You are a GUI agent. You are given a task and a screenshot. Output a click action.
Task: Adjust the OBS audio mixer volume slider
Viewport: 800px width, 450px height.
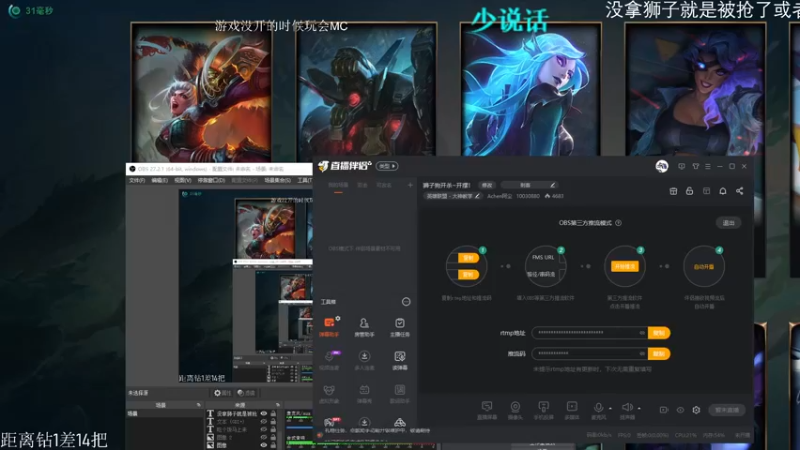(298, 427)
